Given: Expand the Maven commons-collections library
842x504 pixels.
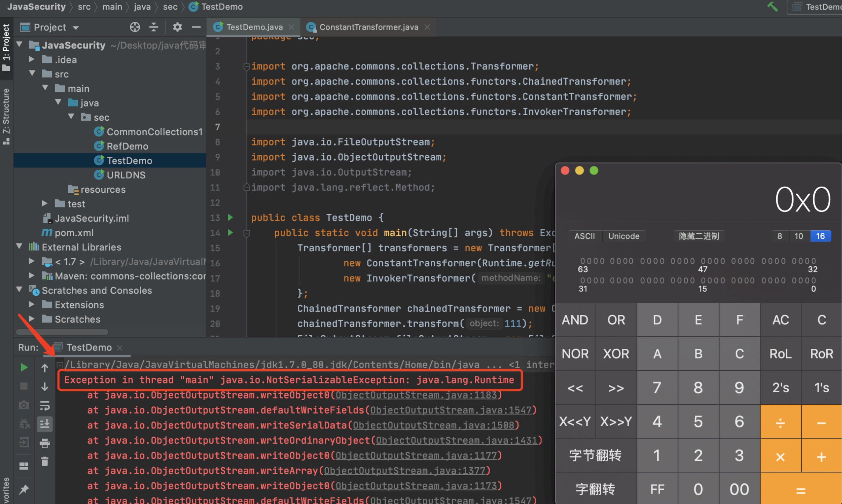Looking at the screenshot, I should coord(32,275).
